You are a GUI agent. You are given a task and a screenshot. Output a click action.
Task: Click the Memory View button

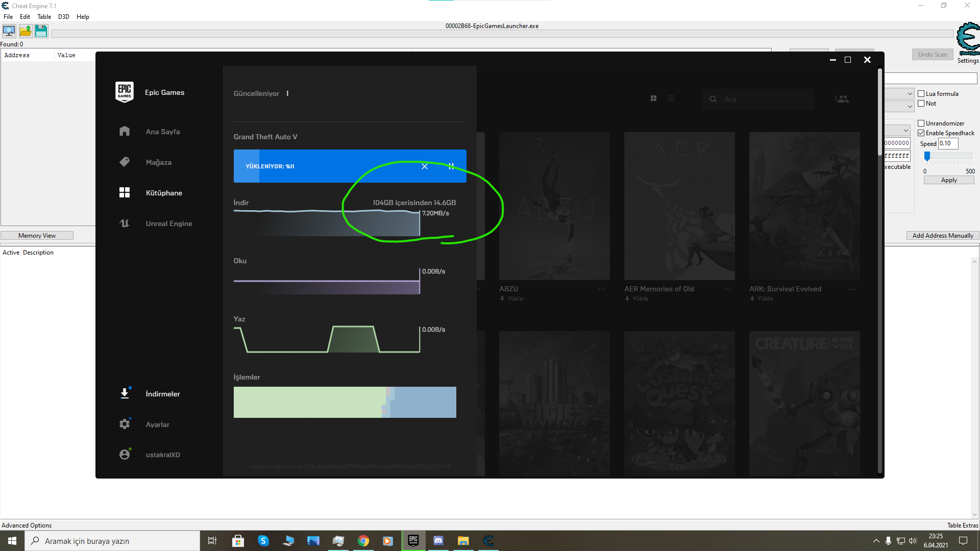[x=37, y=236]
